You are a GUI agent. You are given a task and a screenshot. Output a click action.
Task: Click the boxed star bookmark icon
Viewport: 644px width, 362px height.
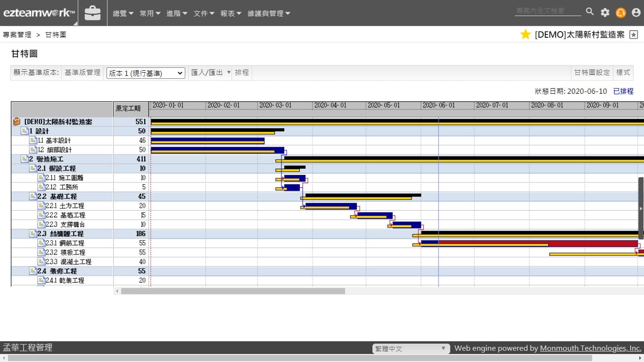click(x=634, y=35)
